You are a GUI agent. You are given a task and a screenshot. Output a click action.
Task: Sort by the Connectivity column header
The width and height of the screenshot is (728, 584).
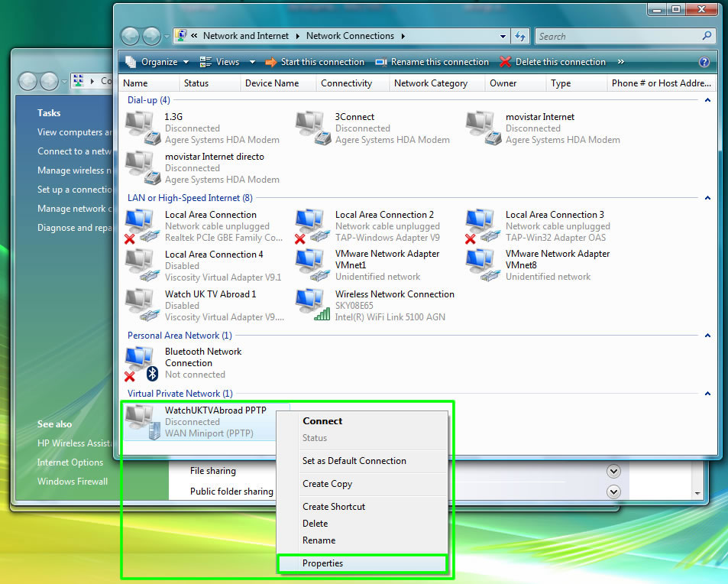(x=352, y=83)
